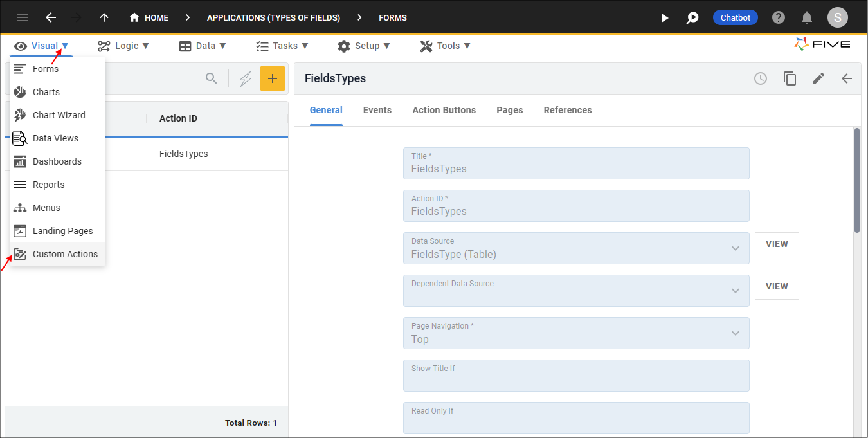Click the search magnifier icon in list

click(x=211, y=78)
